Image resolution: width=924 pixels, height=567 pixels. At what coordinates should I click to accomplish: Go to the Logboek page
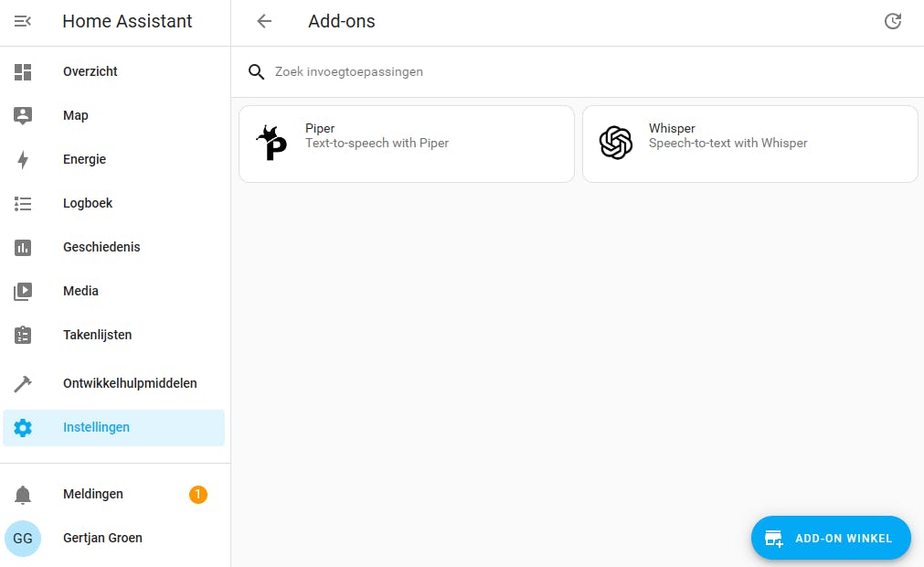(x=88, y=203)
